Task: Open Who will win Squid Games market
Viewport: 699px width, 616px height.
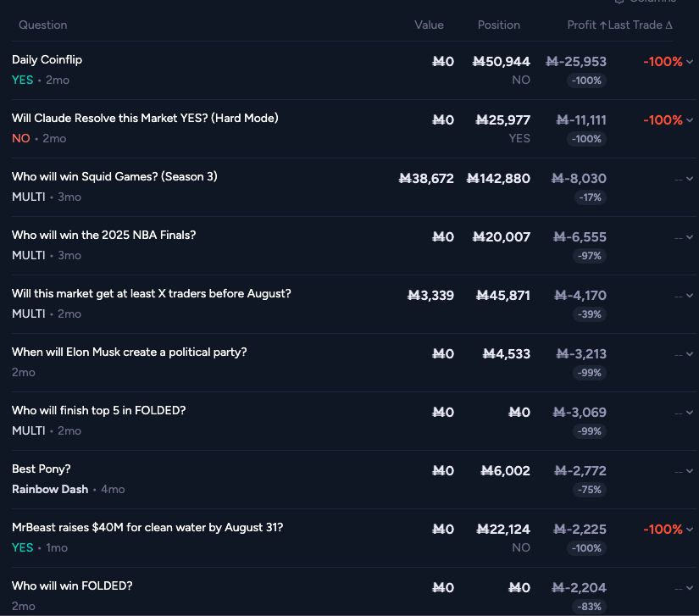Action: click(x=114, y=177)
